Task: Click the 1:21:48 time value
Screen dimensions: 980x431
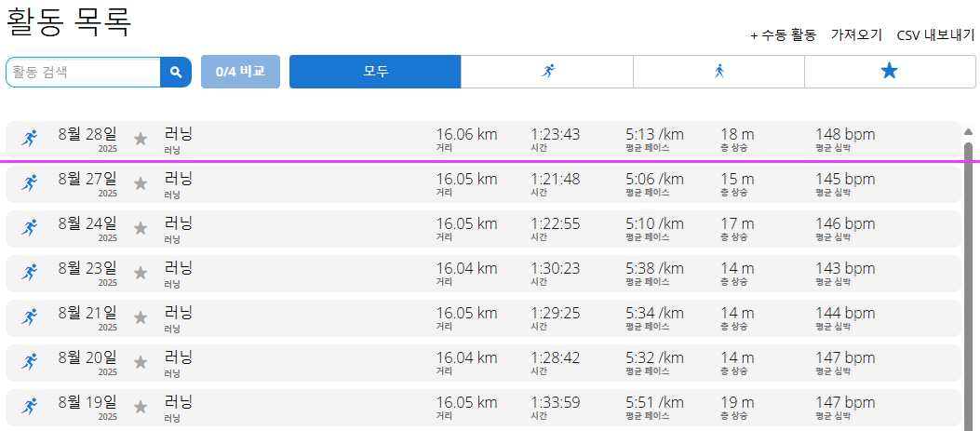Action: click(556, 180)
